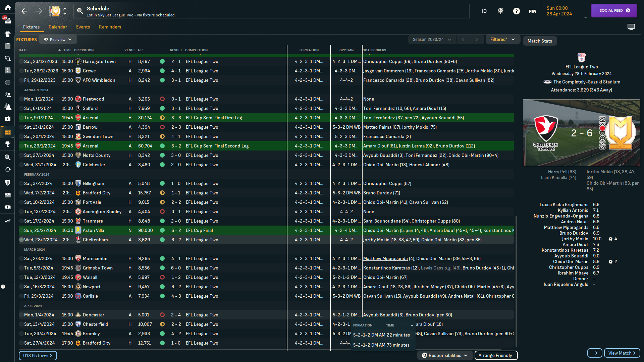Open the Transfers arrows icon
The image size is (644, 362).
[7, 170]
